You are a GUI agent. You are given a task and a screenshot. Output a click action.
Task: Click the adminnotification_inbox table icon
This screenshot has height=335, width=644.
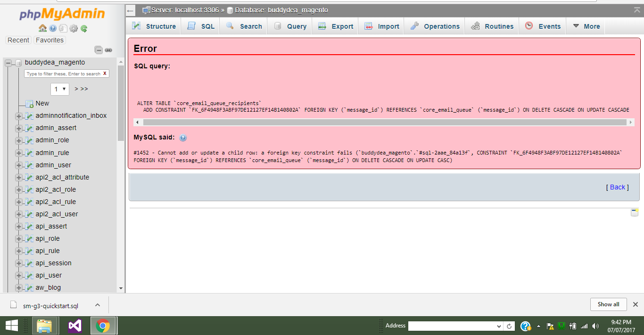pos(29,116)
